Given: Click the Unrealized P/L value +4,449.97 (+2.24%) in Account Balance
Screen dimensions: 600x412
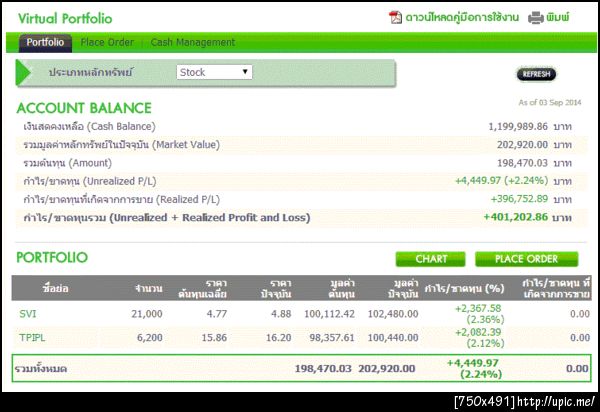Looking at the screenshot, I should 501,181.
